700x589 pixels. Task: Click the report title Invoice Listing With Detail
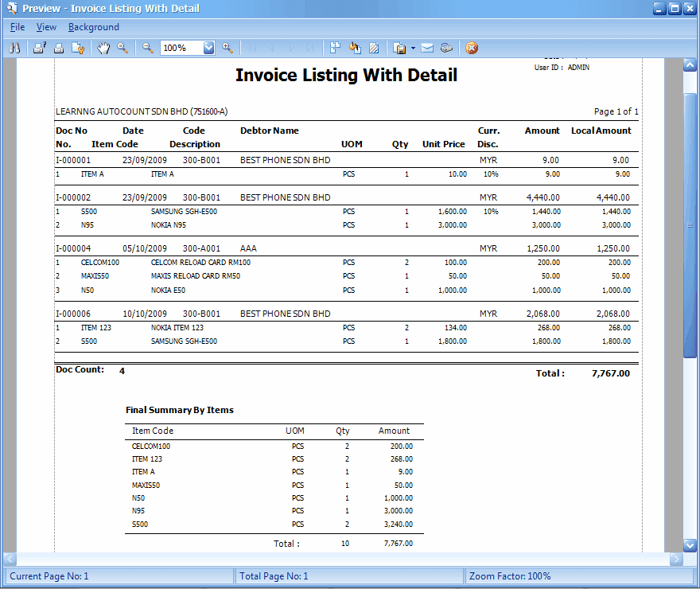[x=347, y=75]
